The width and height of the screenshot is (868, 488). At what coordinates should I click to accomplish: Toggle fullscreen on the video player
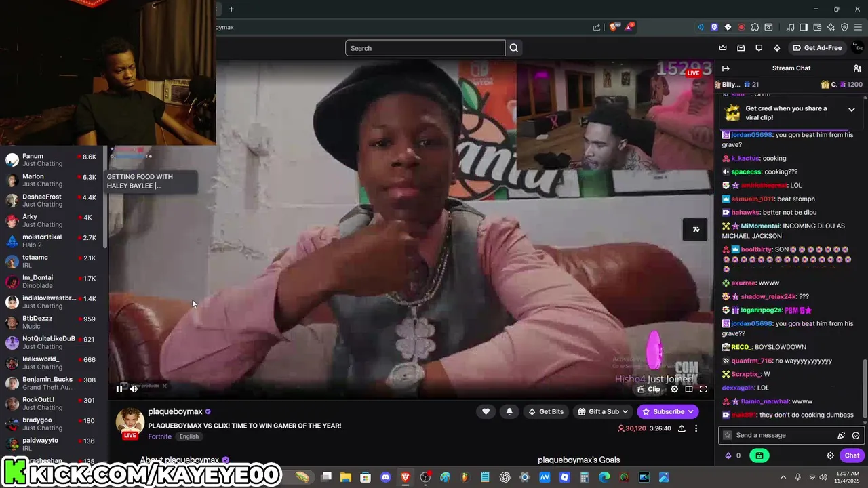point(703,389)
